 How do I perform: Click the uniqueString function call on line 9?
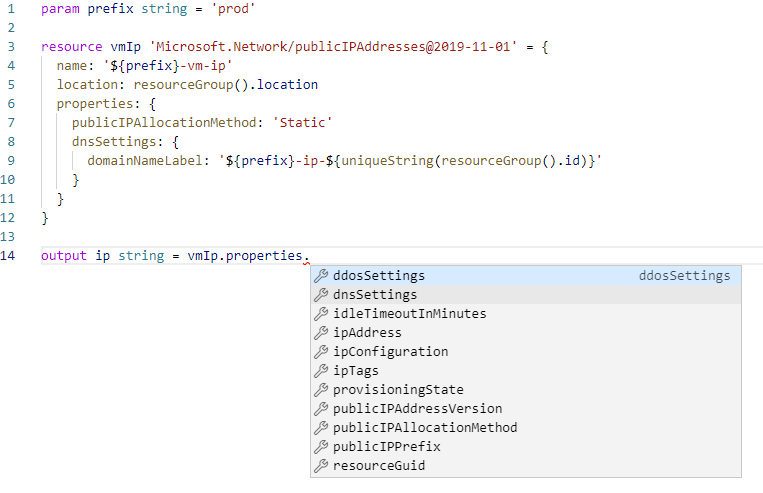pyautogui.click(x=383, y=161)
